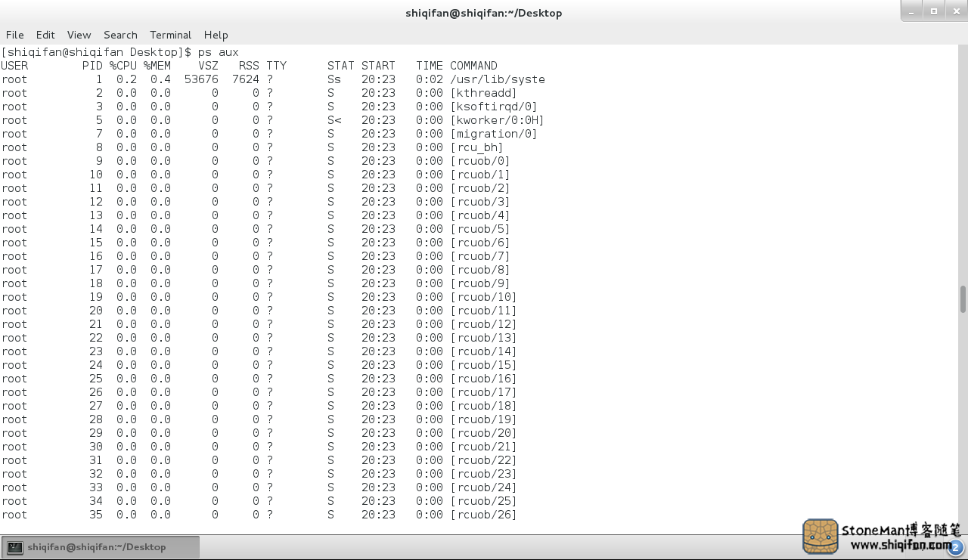Screen dimensions: 968x560
Task: Click the [ksoftirqd/0] process name
Action: click(x=494, y=107)
